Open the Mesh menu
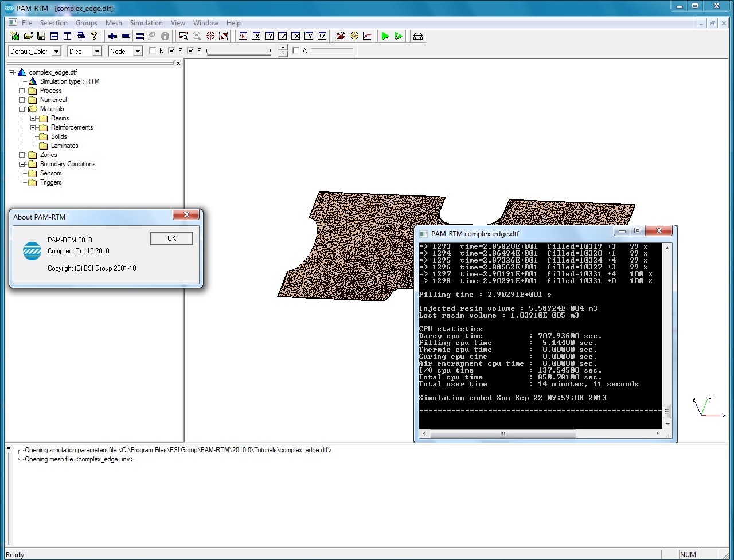Viewport: 734px width, 560px height. pyautogui.click(x=114, y=23)
